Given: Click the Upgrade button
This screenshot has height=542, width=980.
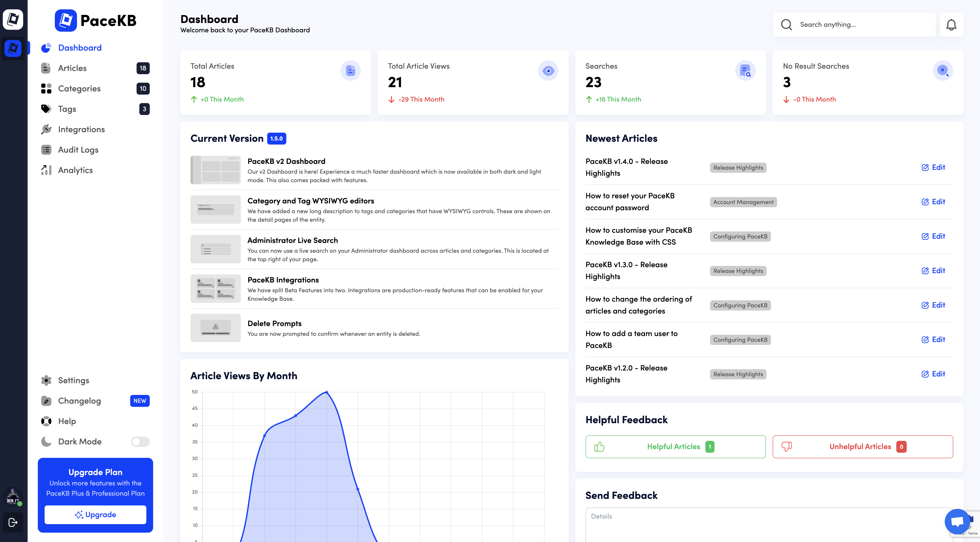Looking at the screenshot, I should pyautogui.click(x=96, y=515).
